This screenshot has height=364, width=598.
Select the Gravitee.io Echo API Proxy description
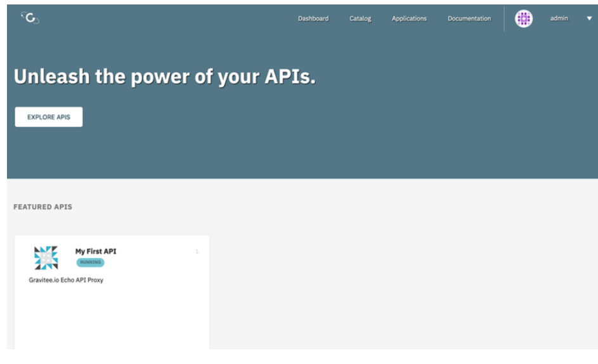(x=66, y=280)
